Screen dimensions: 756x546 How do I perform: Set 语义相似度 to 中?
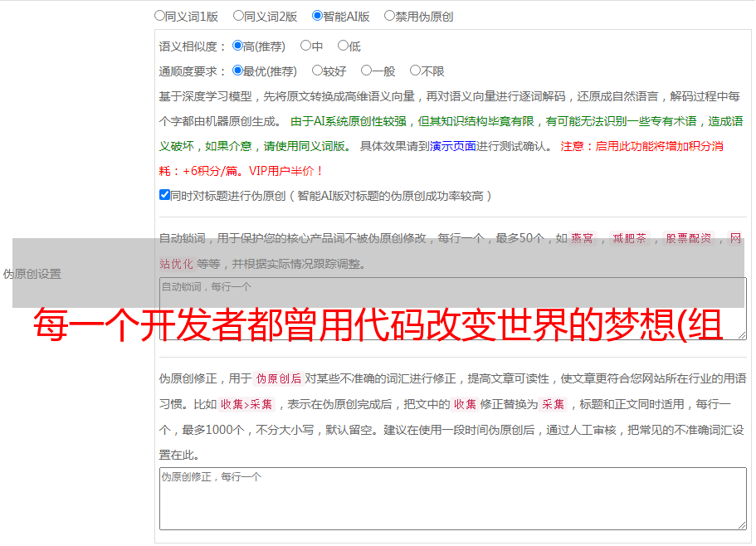305,46
